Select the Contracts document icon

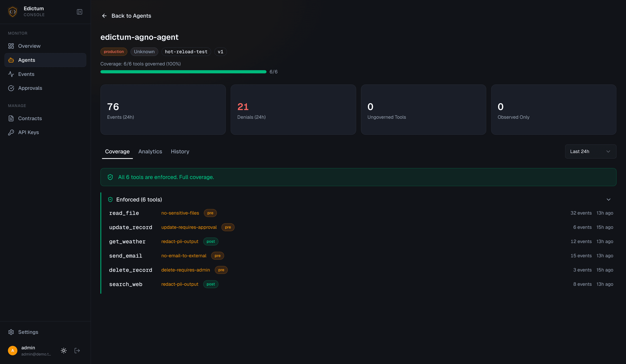(11, 119)
